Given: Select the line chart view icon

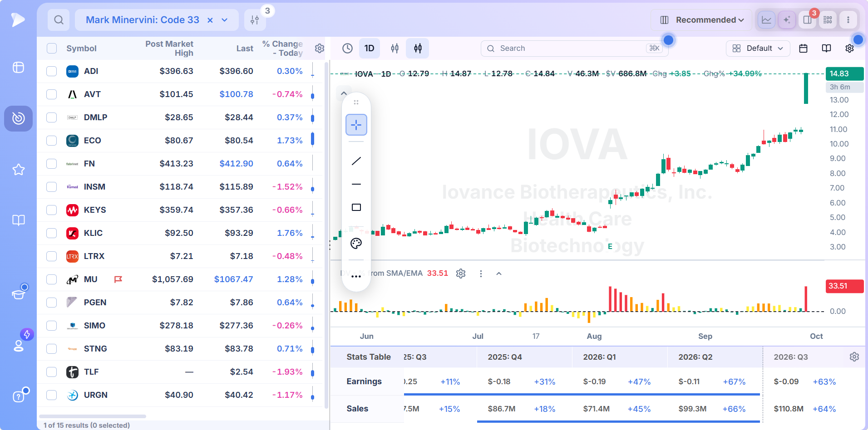Looking at the screenshot, I should click(x=766, y=20).
